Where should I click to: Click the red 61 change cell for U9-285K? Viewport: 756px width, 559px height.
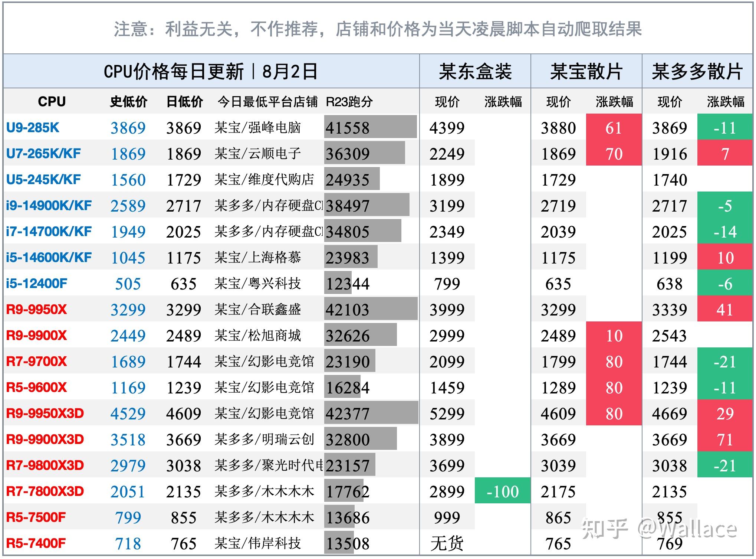[614, 128]
